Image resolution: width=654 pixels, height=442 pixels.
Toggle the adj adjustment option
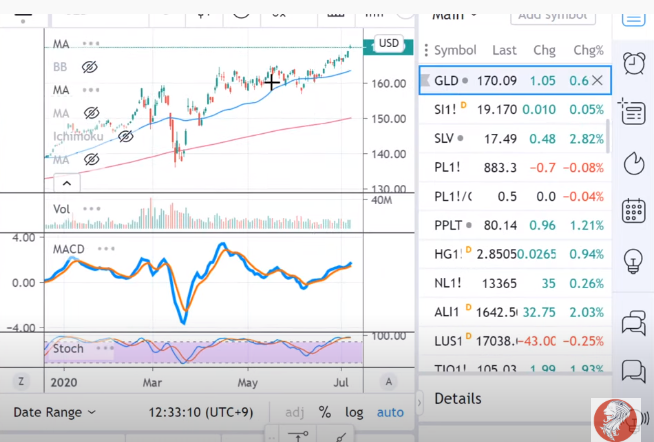pos(294,412)
